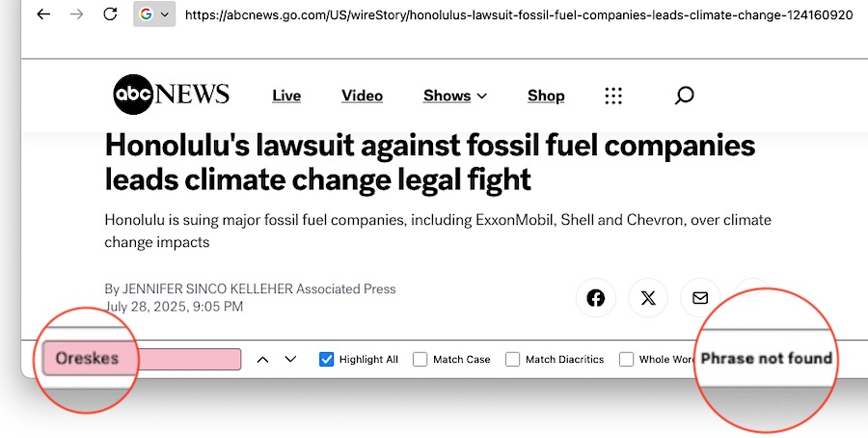
Task: Open the more sections grid icon
Action: point(613,96)
